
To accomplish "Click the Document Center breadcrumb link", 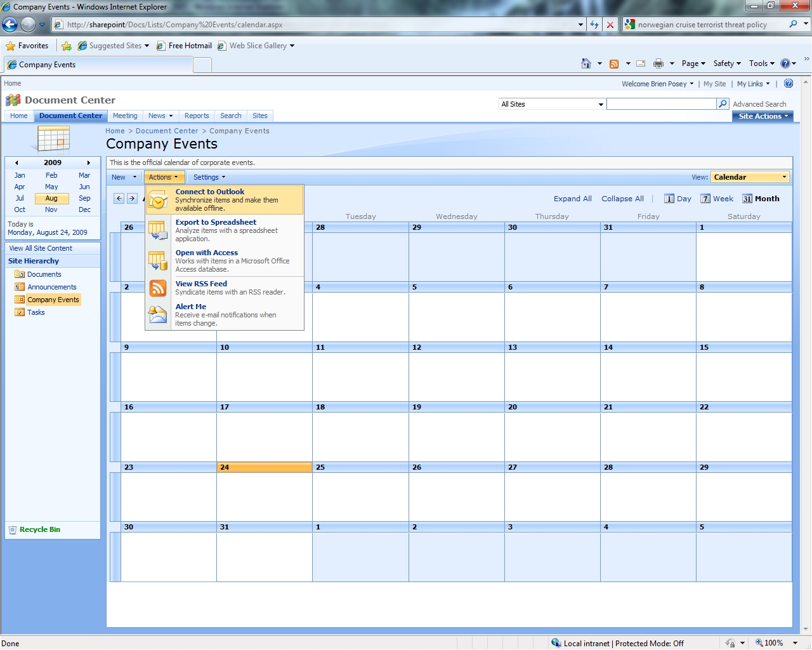I will click(x=167, y=131).
